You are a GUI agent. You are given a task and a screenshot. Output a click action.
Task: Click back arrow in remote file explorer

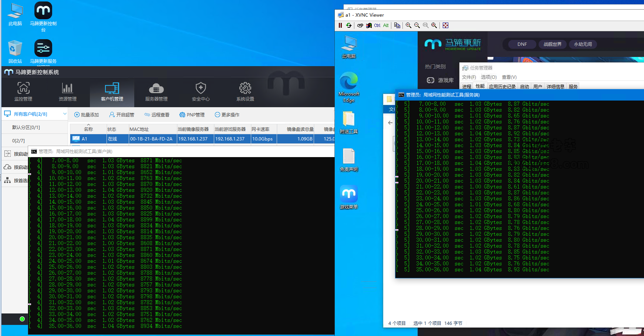click(390, 123)
